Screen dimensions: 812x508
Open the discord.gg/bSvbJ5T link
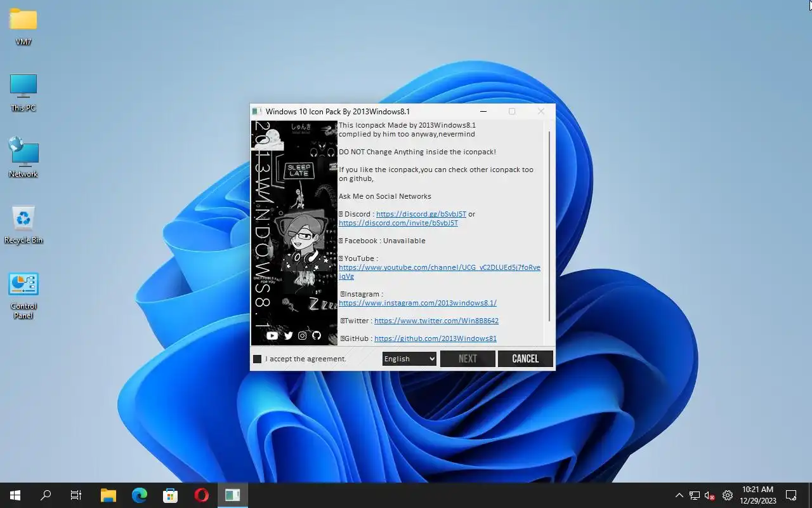pyautogui.click(x=421, y=214)
